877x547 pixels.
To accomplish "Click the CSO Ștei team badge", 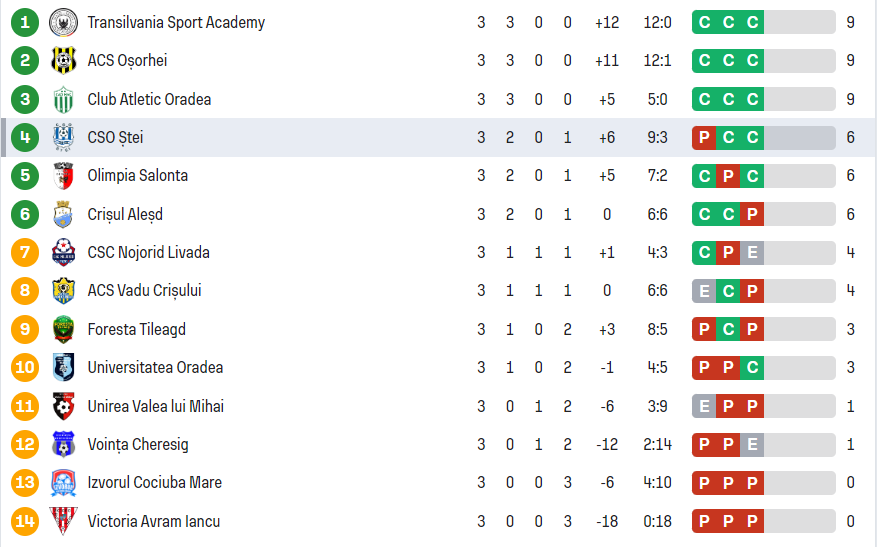I will point(64,137).
